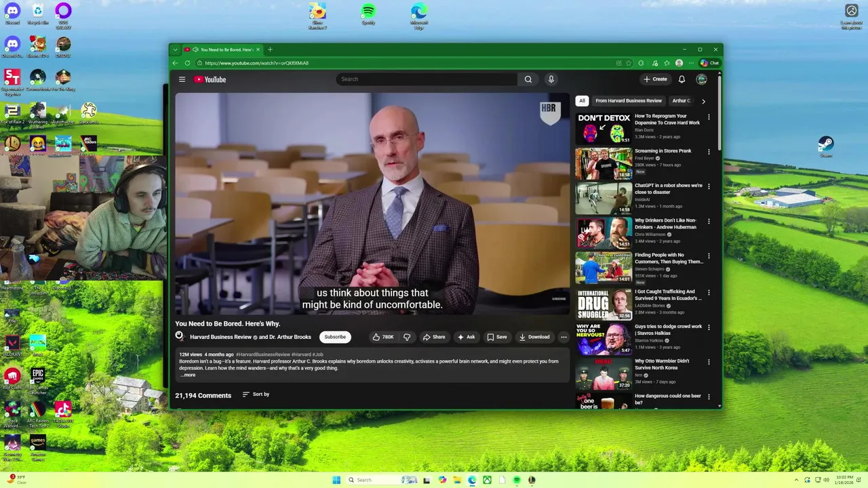Click the taskbar volume icon
This screenshot has height=488, width=868.
826,480
